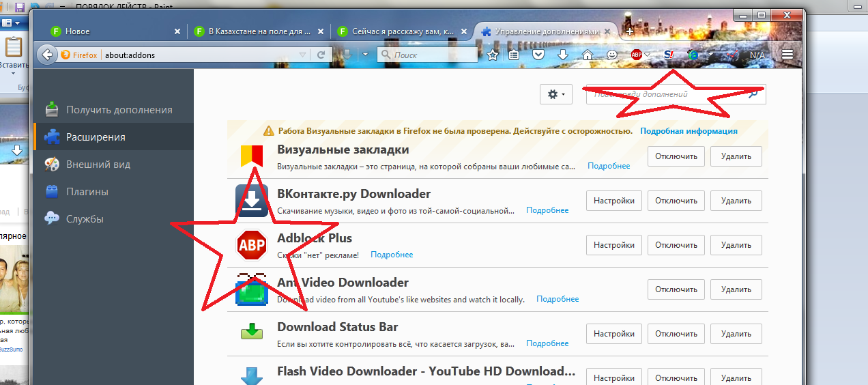
Task: Expand the address bar history dropdown
Action: pyautogui.click(x=303, y=55)
